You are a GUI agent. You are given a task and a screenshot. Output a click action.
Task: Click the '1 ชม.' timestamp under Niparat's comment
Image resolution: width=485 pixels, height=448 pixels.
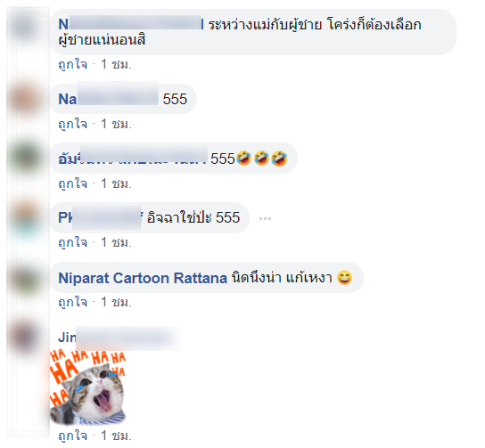(x=116, y=302)
